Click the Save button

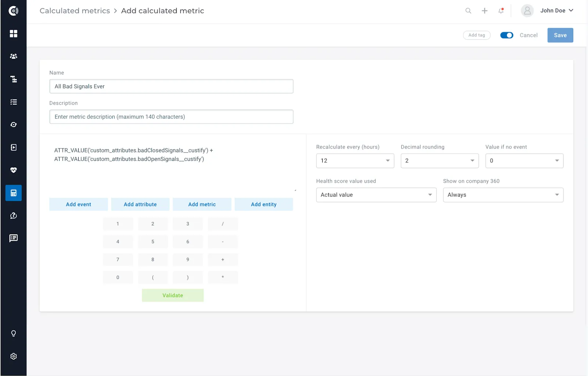(560, 35)
